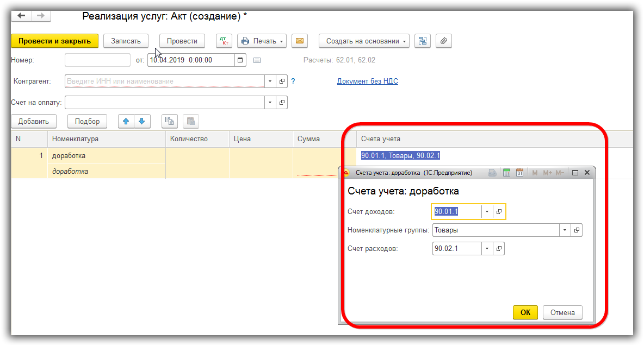
Task: Open the Создать на основании menu
Action: click(x=364, y=41)
